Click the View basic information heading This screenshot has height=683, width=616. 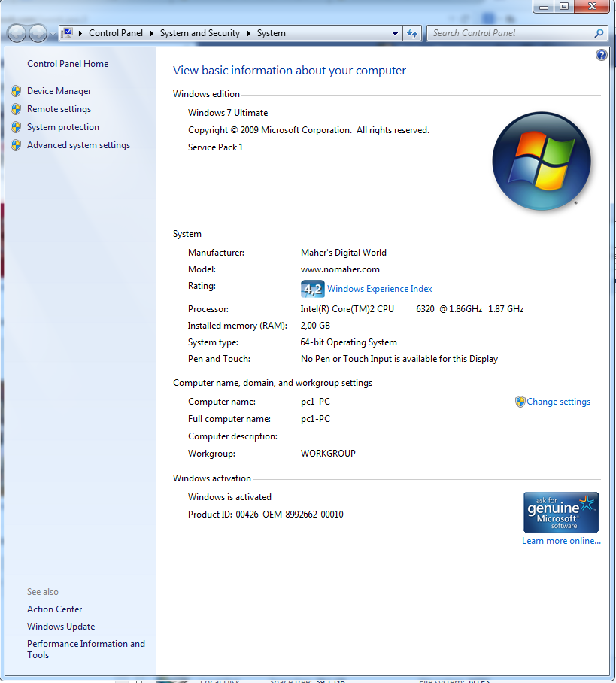(x=290, y=71)
